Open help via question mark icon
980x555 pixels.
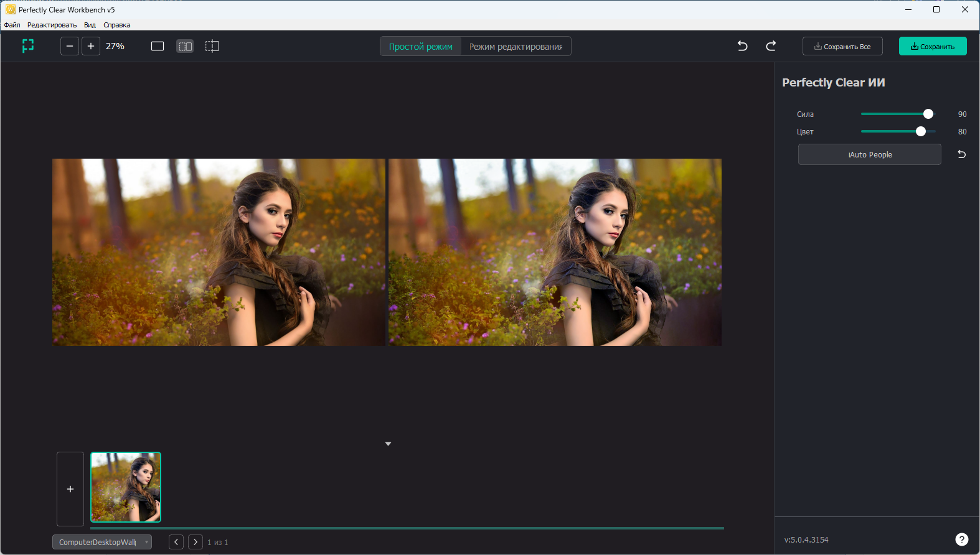961,539
